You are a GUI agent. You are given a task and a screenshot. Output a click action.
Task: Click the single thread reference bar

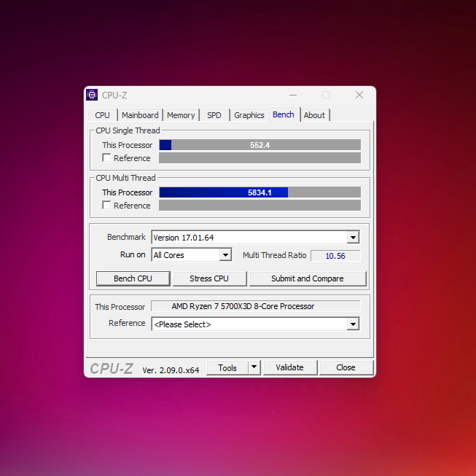(x=260, y=158)
